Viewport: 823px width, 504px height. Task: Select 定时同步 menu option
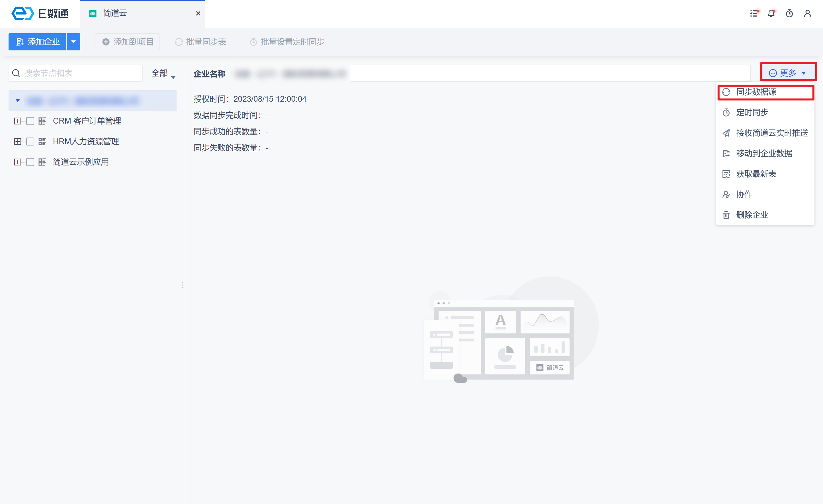[752, 112]
